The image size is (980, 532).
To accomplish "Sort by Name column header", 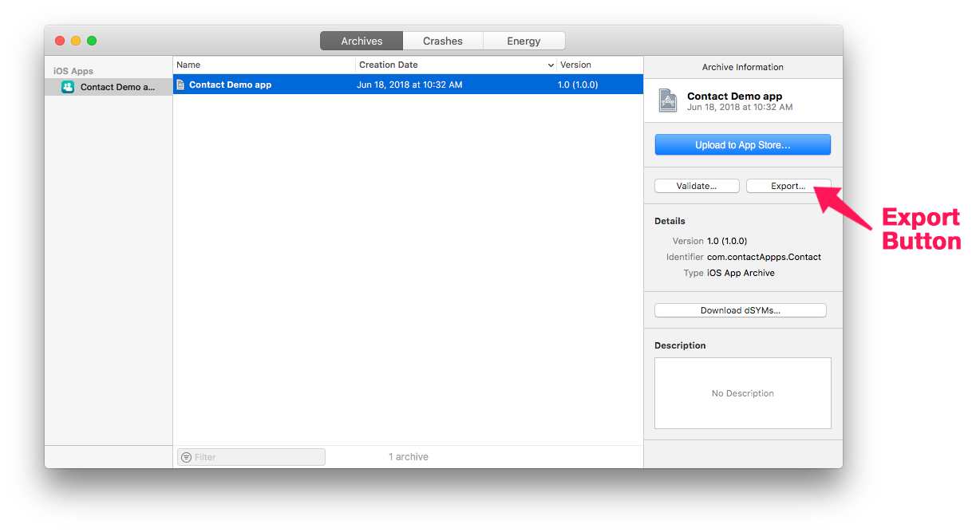I will [x=264, y=65].
